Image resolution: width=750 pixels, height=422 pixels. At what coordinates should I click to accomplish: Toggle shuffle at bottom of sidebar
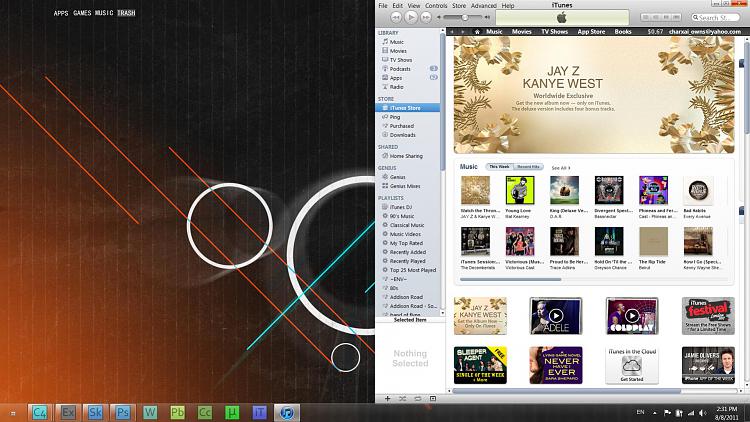tap(403, 398)
